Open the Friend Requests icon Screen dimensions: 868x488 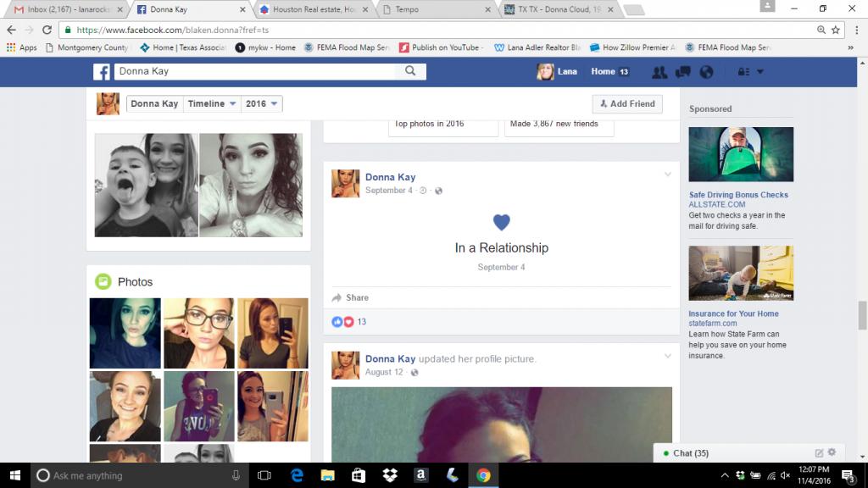(658, 72)
